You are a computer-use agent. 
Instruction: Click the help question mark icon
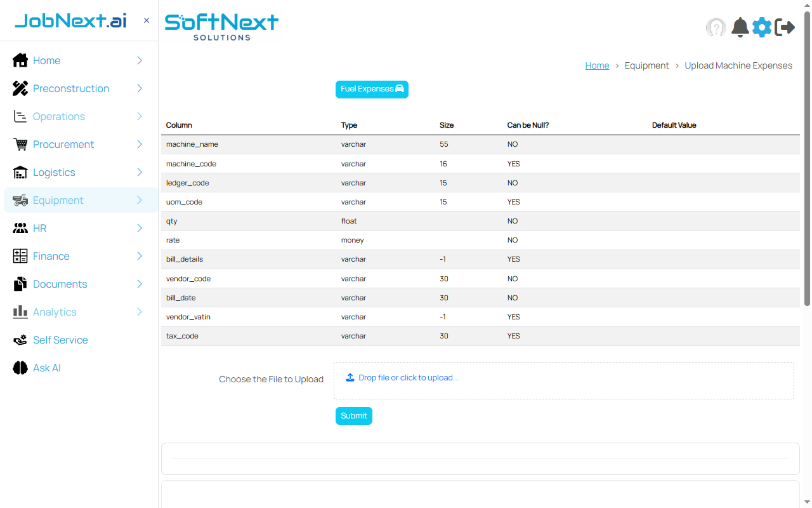click(x=716, y=27)
